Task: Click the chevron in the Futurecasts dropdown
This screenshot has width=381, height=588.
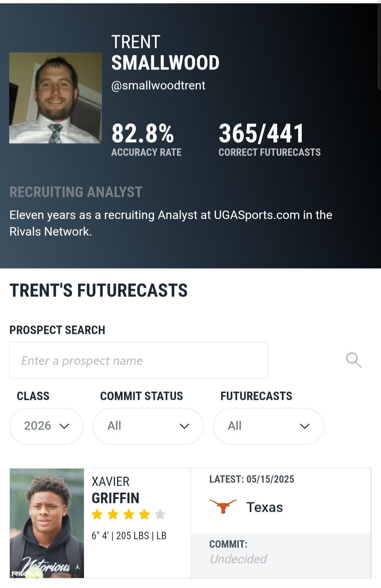Action: tap(305, 426)
